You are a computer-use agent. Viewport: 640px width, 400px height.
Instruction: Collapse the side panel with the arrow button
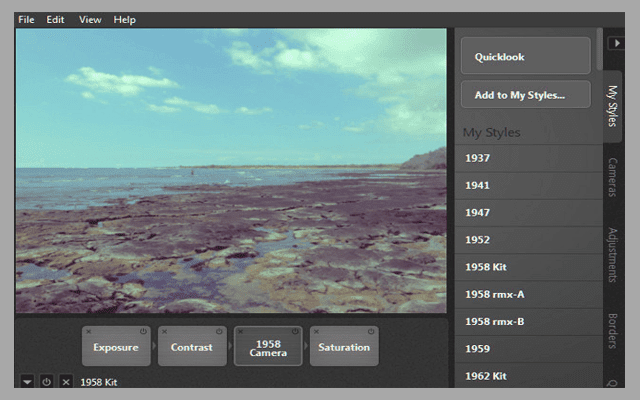618,44
